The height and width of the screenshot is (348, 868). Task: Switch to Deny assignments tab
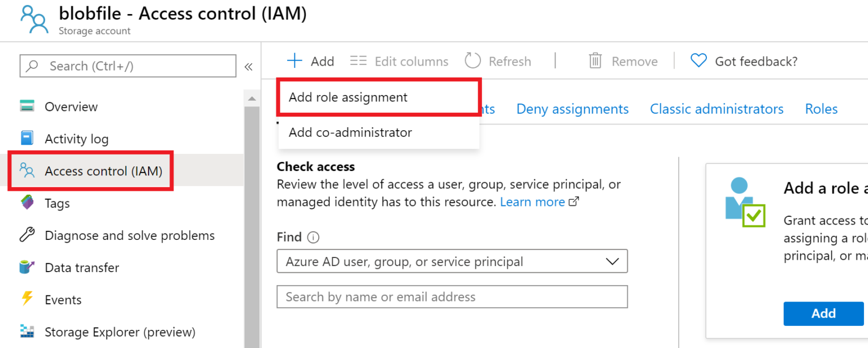[572, 109]
